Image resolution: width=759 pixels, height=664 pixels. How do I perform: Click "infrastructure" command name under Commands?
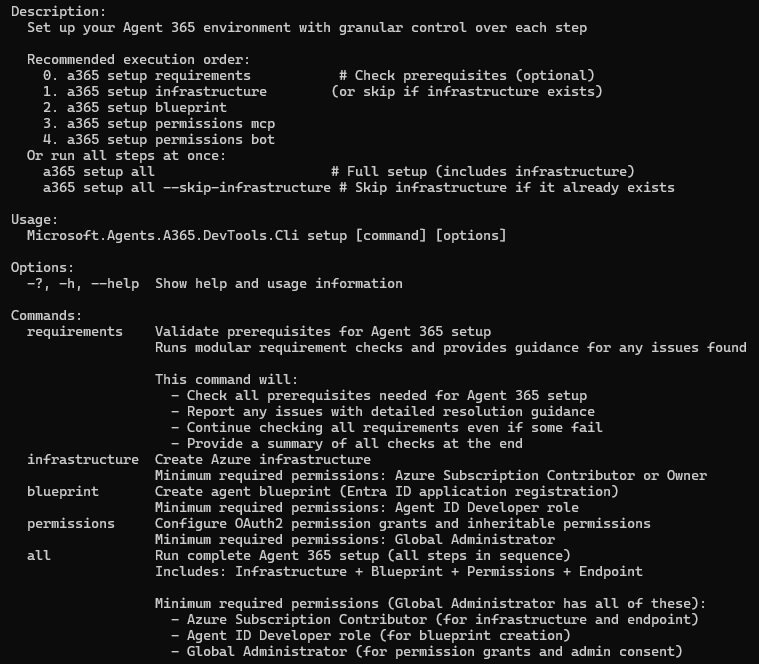tap(82, 459)
